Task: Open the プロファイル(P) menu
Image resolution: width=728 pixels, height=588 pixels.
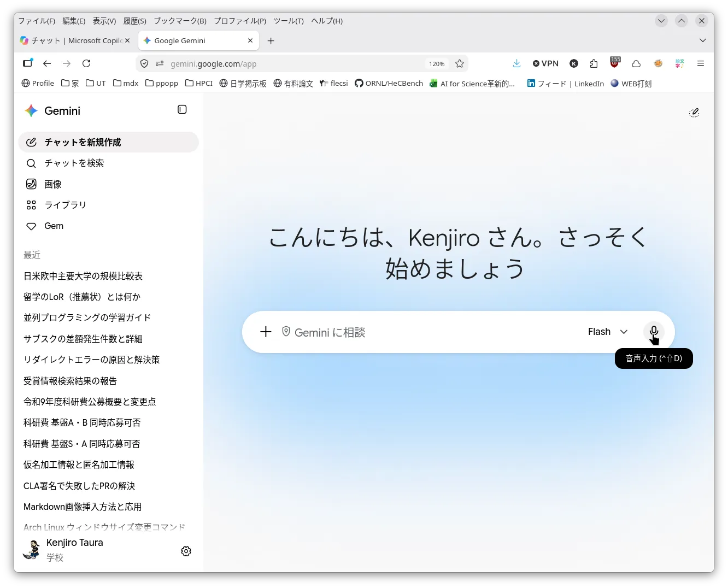Action: pyautogui.click(x=240, y=21)
